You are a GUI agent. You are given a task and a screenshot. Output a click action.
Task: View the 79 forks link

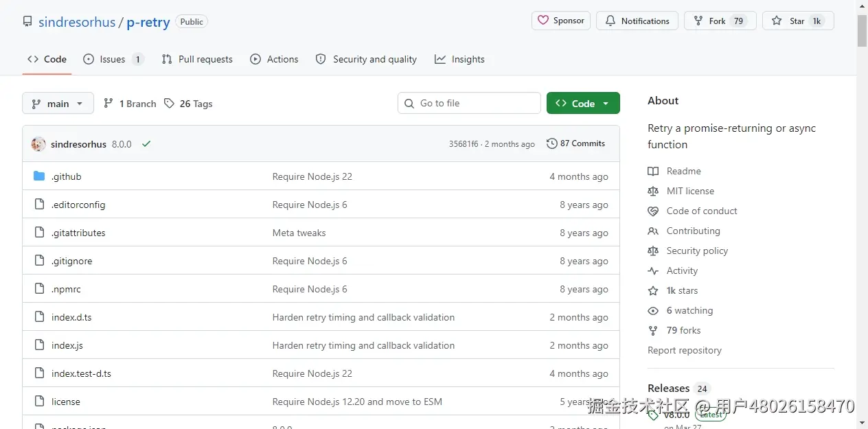coord(683,330)
